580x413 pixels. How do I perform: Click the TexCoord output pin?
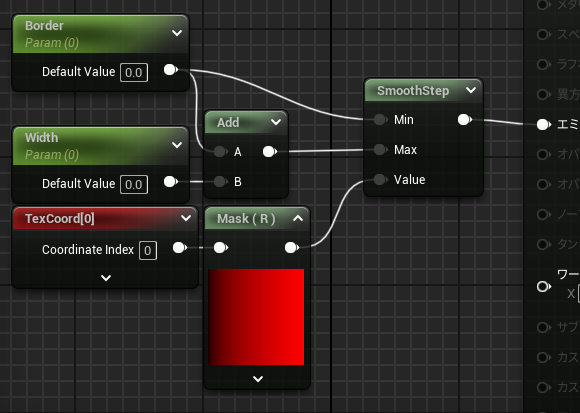180,248
